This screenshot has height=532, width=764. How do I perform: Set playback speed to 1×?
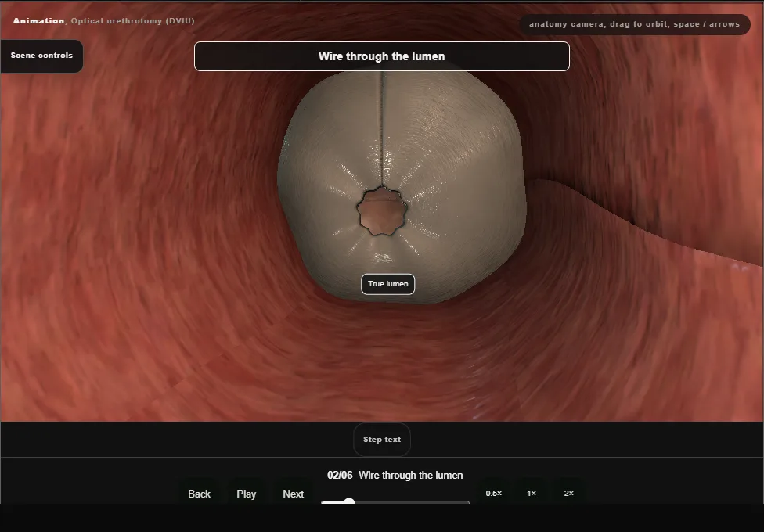coord(532,493)
